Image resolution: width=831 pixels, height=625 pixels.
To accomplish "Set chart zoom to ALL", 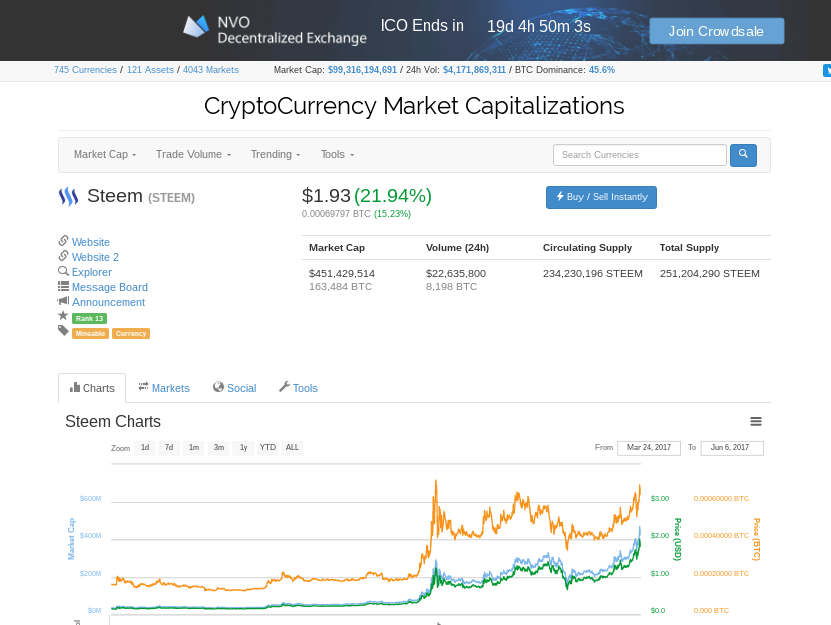I will click(x=293, y=447).
